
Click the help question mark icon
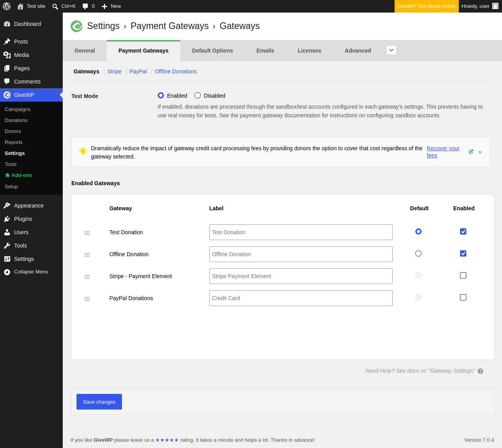point(480,371)
